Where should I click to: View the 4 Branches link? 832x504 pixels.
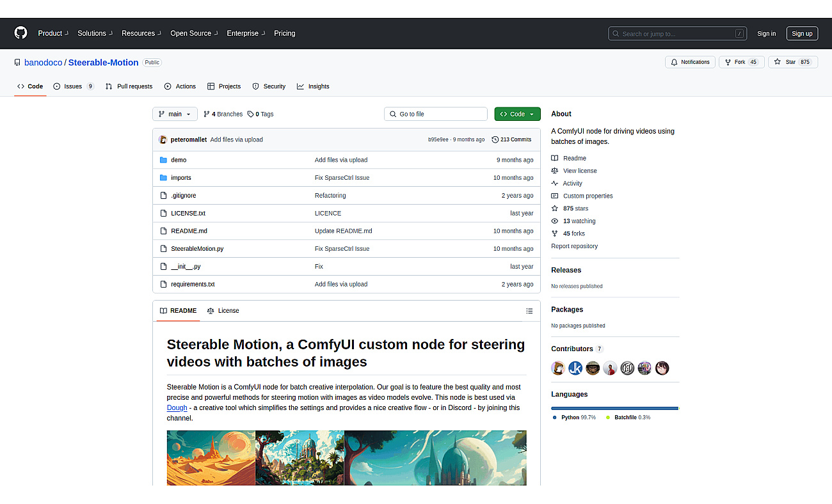point(223,114)
